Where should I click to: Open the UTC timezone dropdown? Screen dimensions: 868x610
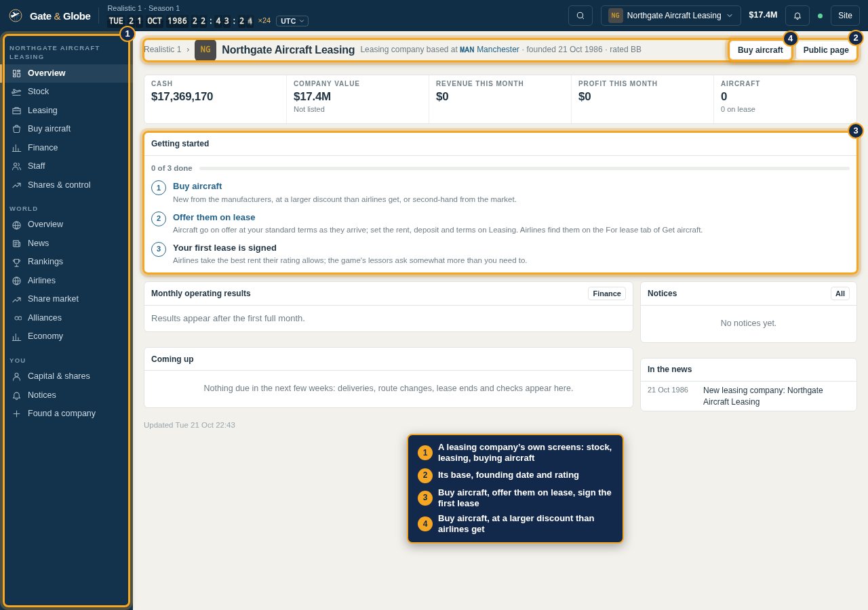click(292, 21)
